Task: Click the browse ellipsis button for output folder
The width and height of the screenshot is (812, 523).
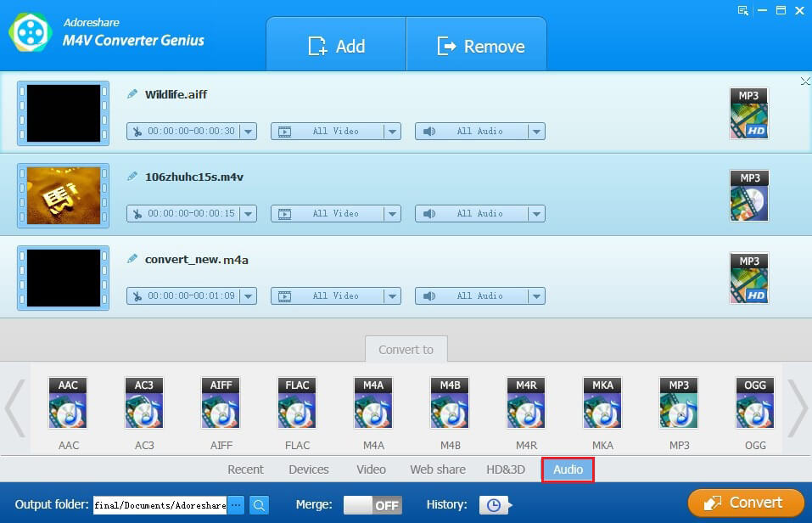Action: click(x=236, y=505)
